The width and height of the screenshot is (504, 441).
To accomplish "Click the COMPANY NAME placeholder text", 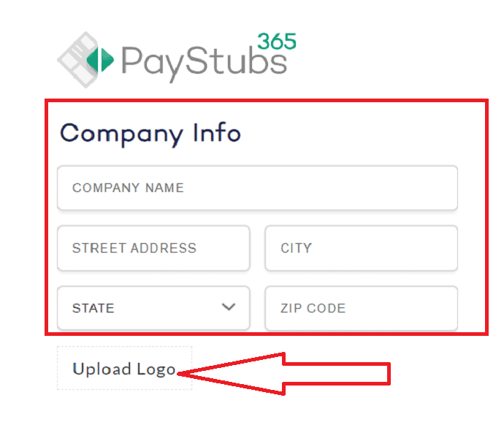I will tap(128, 188).
